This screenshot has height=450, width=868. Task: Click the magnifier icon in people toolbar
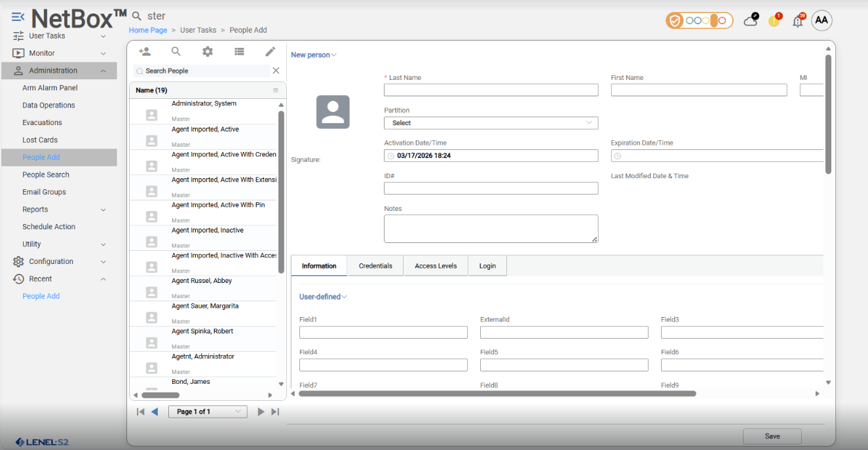pyautogui.click(x=176, y=52)
